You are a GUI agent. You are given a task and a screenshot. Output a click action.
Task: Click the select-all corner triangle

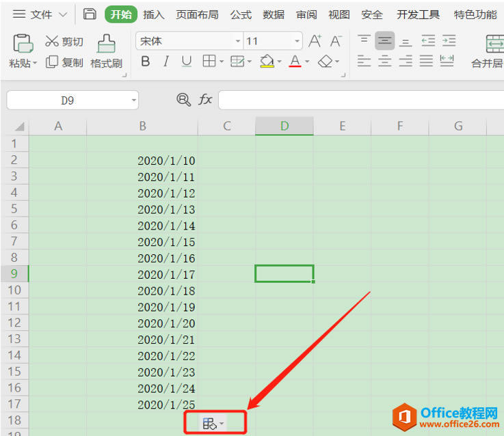(20, 126)
